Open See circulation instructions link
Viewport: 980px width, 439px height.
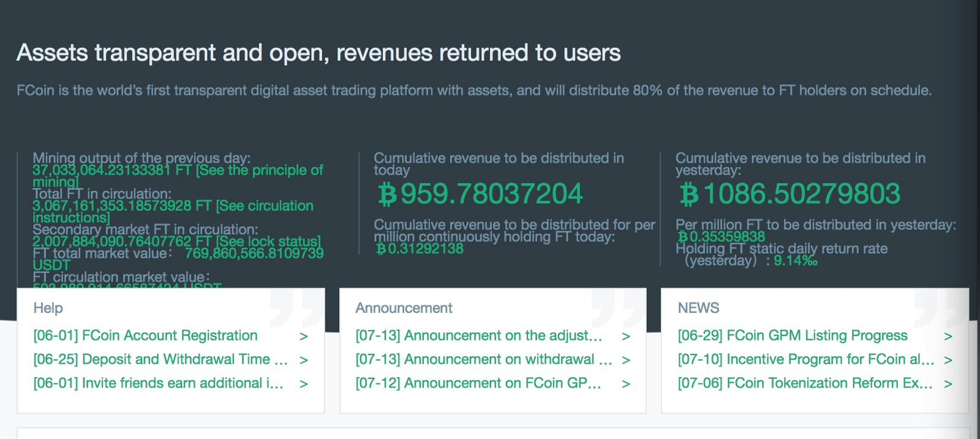pyautogui.click(x=173, y=212)
